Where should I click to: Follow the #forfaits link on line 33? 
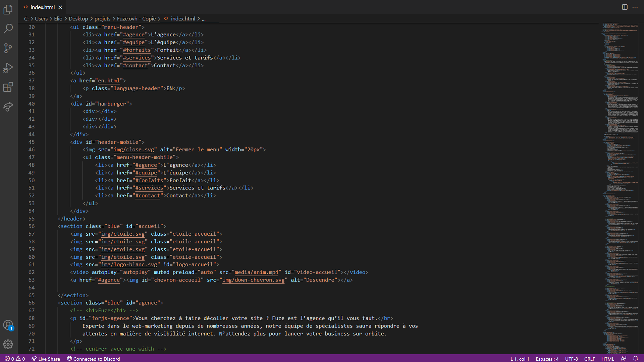[x=137, y=50]
